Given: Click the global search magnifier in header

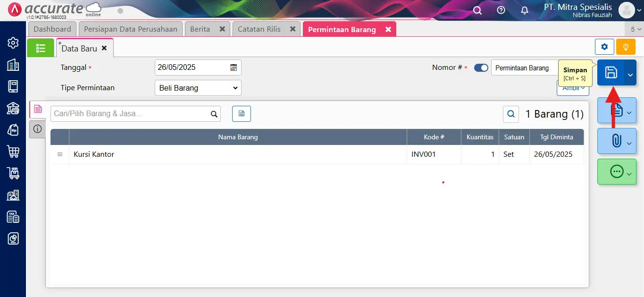Looking at the screenshot, I should [477, 10].
